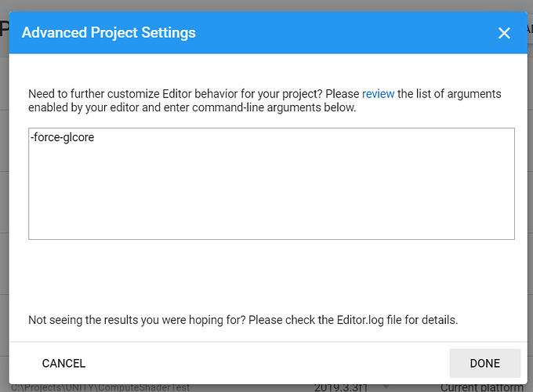This screenshot has height=392, width=533.
Task: Select the ComputeShaderTest project path row
Action: [x=102, y=387]
